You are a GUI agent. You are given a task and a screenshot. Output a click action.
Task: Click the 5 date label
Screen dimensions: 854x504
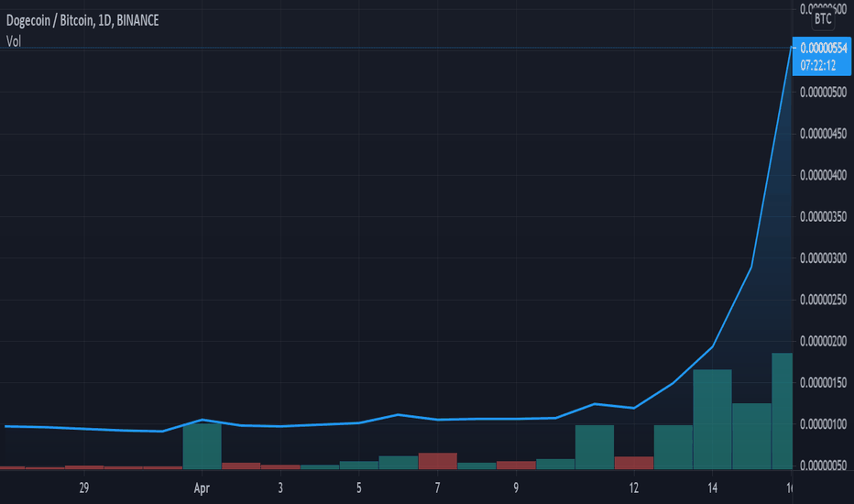point(359,488)
